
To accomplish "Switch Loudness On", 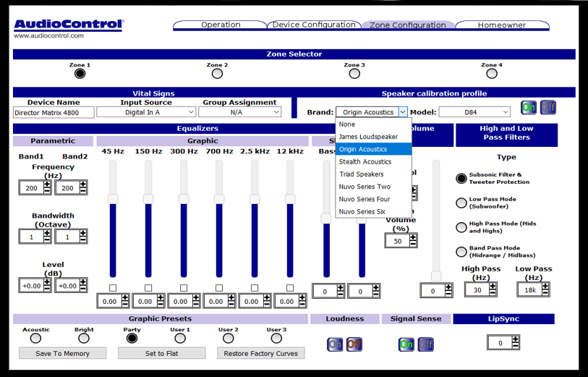I will [x=334, y=344].
